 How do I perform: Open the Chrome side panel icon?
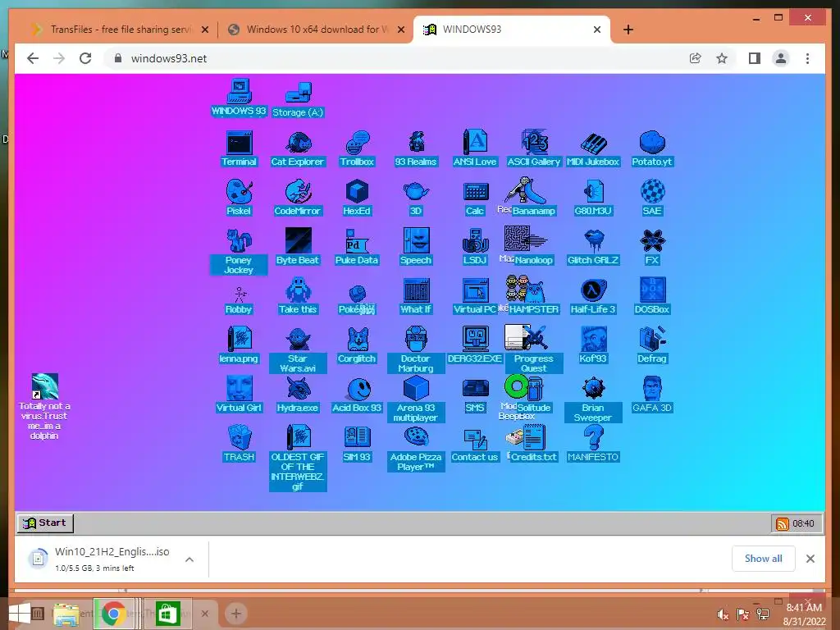[x=755, y=58]
